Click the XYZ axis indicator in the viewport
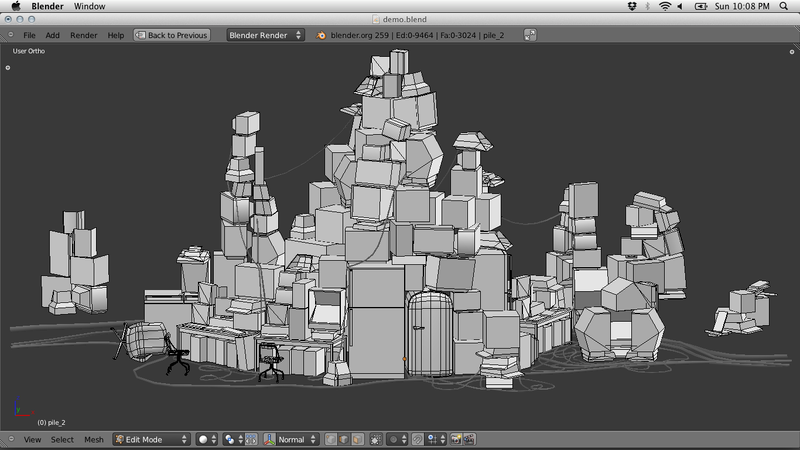Screen dimensions: 800x450 22,407
